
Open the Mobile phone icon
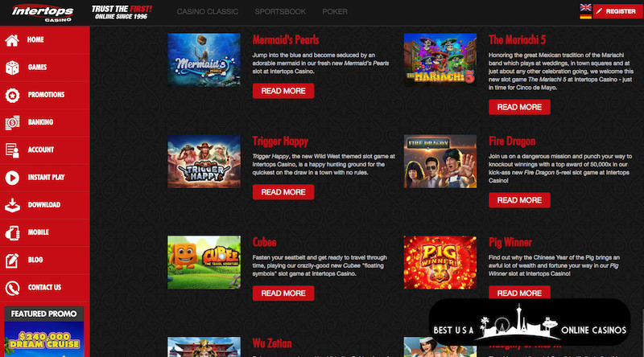[12, 232]
